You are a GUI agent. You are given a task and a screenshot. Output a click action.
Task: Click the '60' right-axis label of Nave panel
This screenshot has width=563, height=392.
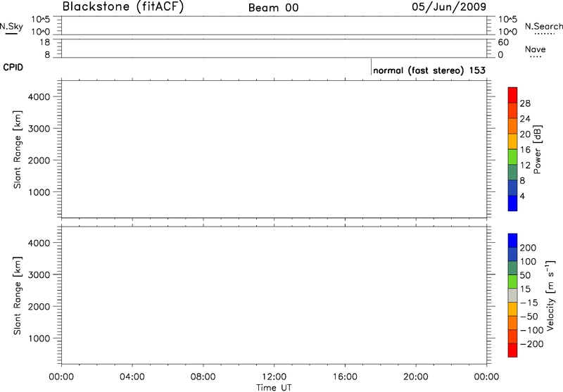503,43
